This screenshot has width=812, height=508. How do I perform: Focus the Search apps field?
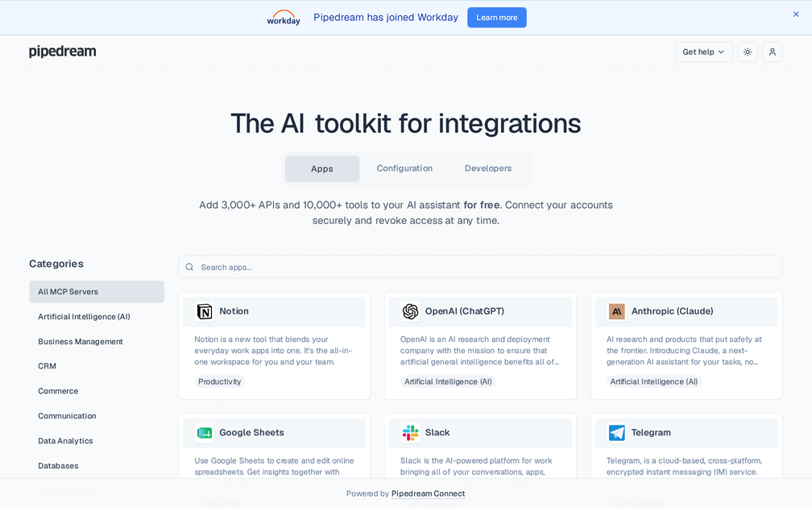coord(480,267)
